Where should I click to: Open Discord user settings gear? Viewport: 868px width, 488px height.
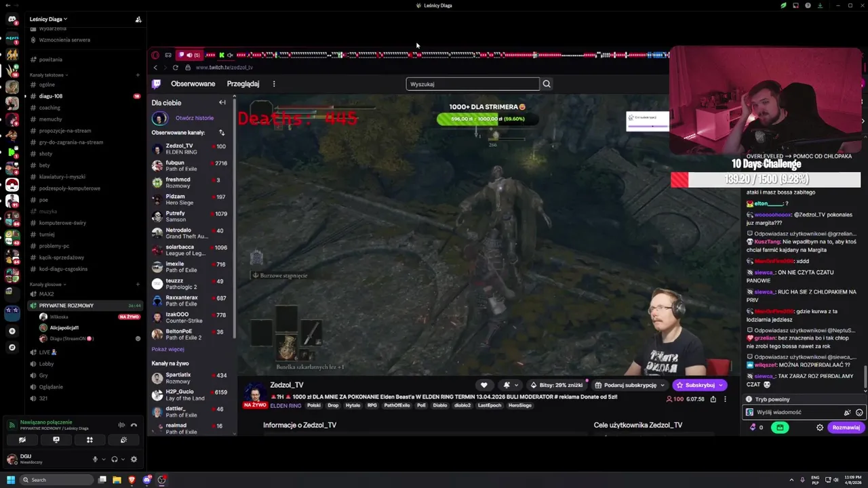pyautogui.click(x=134, y=459)
